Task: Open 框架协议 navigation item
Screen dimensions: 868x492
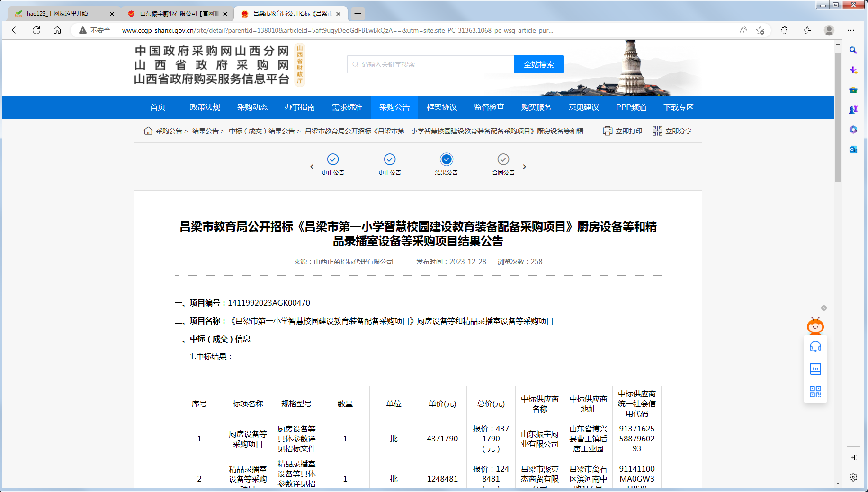Action: coord(442,107)
